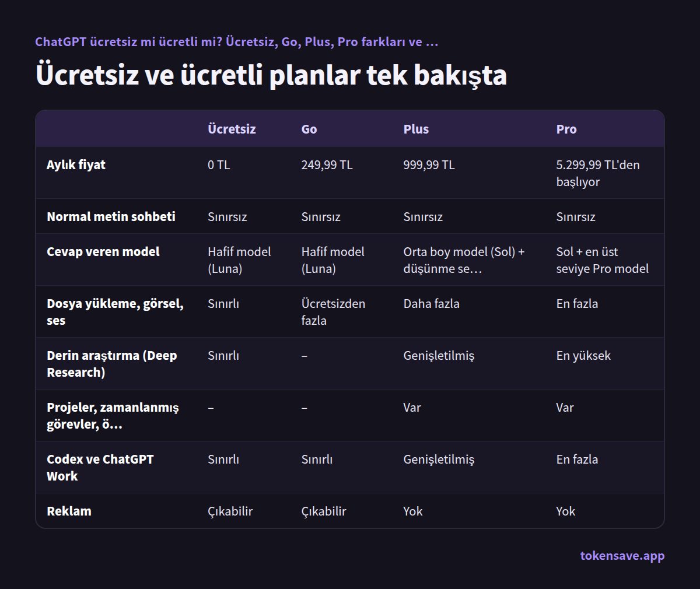Click 'En fazla' in the Dosya yükleme row
700x589 pixels.
pyautogui.click(x=577, y=304)
